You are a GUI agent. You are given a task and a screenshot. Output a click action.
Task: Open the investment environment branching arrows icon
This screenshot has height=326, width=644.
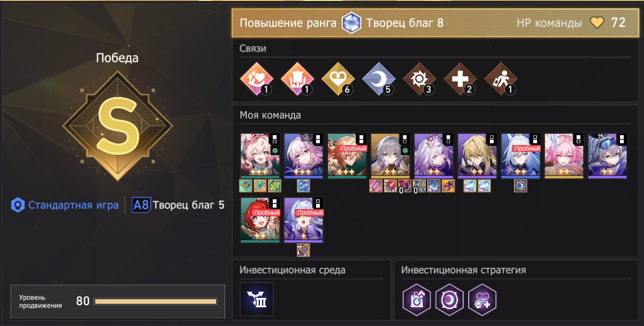pyautogui.click(x=257, y=299)
